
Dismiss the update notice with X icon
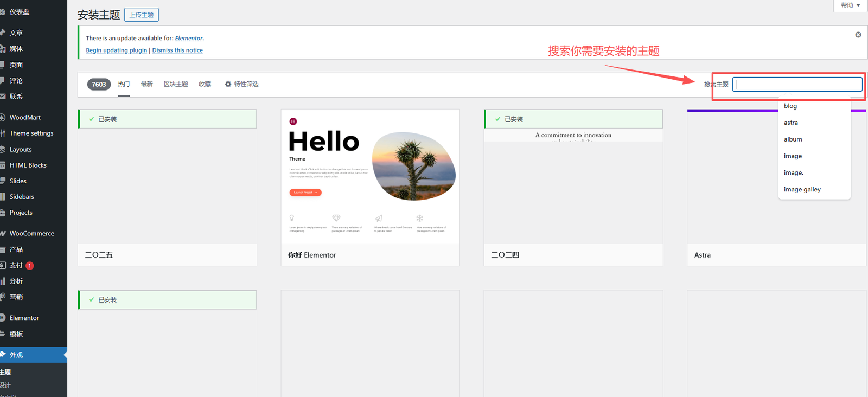pos(858,35)
